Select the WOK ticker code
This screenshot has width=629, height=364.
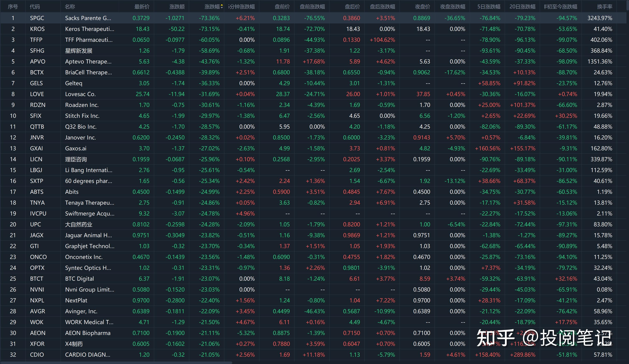[x=37, y=322]
